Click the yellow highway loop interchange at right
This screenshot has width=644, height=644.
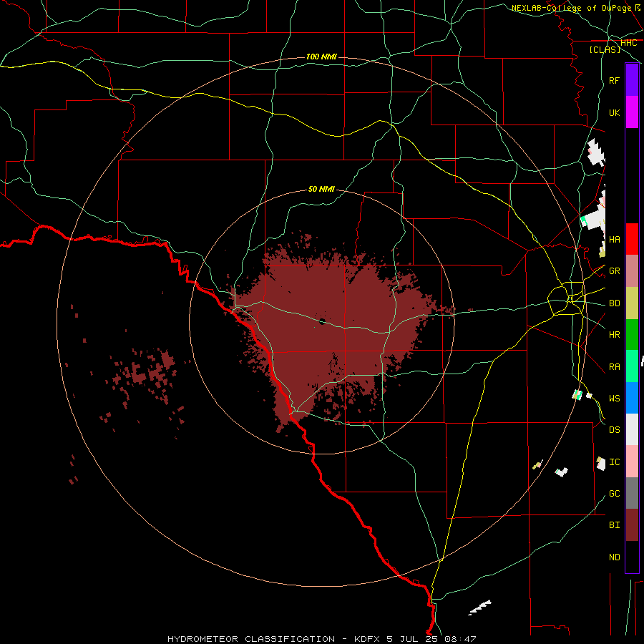tap(567, 298)
